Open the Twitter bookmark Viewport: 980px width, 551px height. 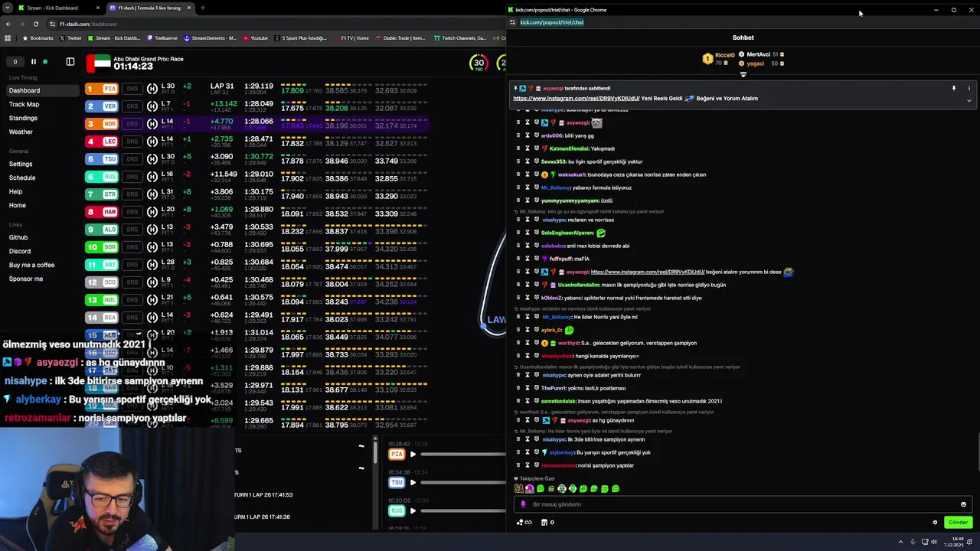tap(70, 37)
